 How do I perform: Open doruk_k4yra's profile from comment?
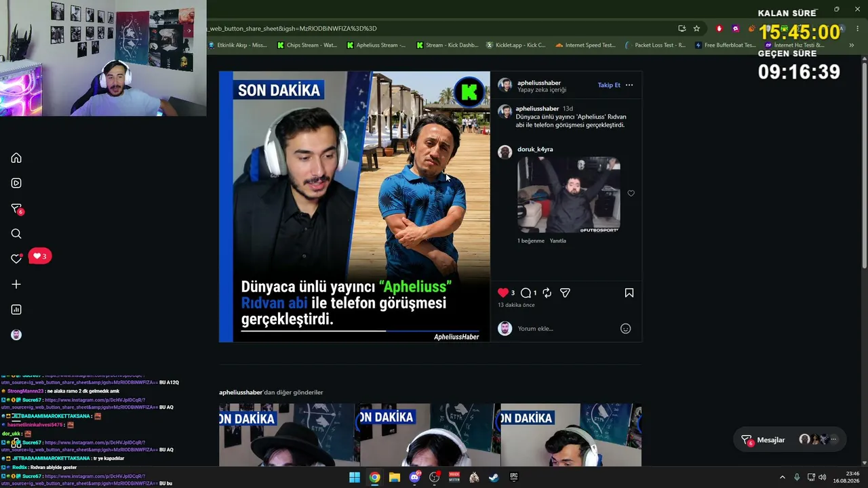point(535,149)
